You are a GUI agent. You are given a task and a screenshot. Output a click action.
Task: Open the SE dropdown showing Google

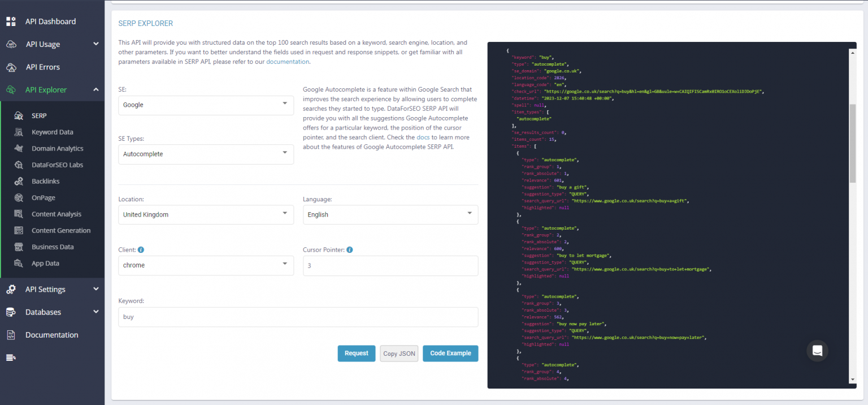click(205, 105)
